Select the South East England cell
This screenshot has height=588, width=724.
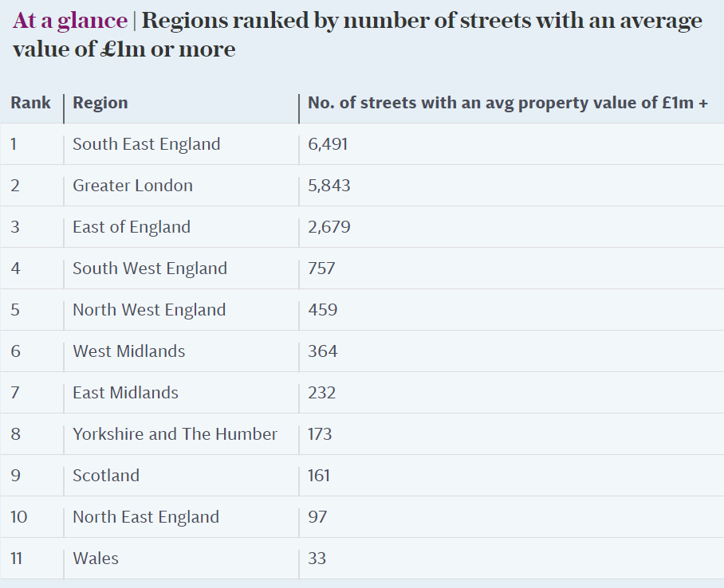pos(146,144)
